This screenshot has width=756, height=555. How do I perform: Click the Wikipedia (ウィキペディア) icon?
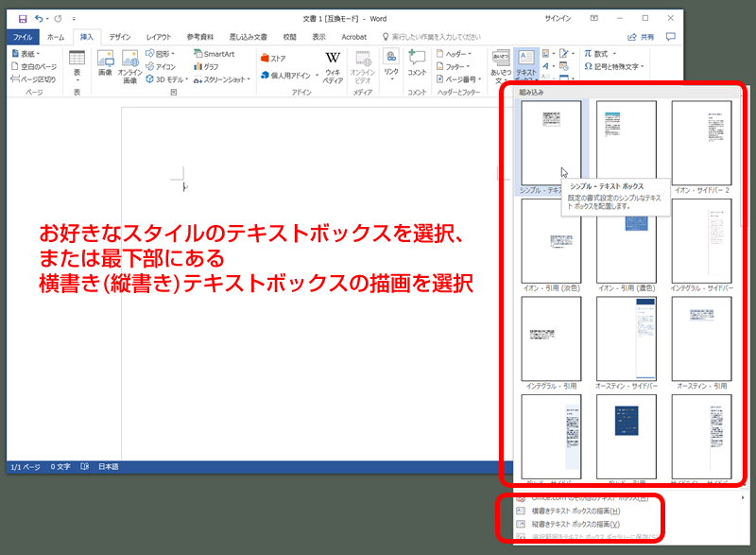point(333,64)
